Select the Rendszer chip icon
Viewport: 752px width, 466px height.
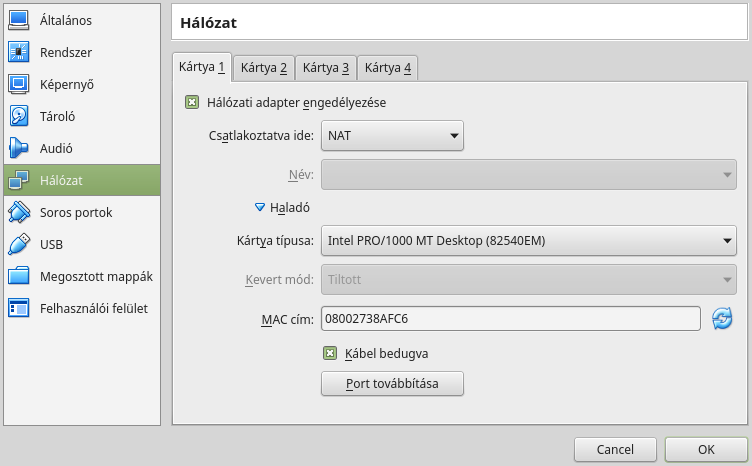click(19, 52)
